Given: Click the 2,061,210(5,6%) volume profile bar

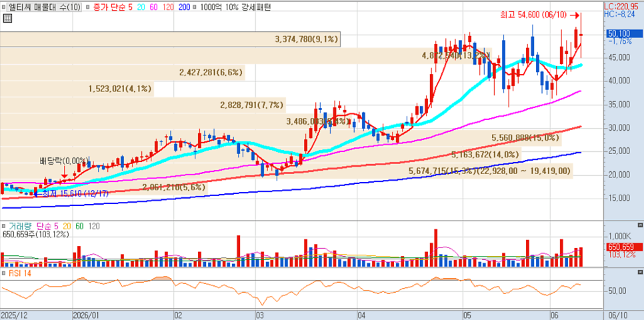Looking at the screenshot, I should click(x=103, y=187).
